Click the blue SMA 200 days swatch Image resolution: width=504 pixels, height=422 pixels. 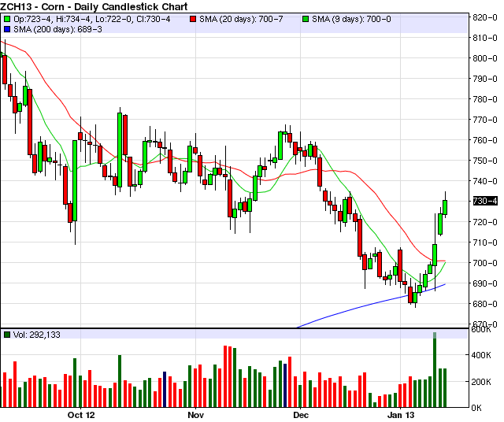(x=7, y=29)
